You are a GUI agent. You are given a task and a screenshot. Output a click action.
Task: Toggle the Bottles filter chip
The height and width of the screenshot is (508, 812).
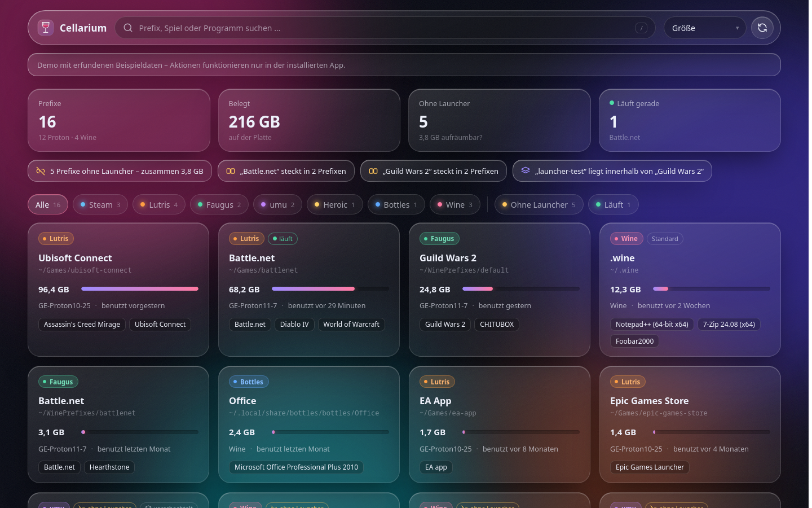tap(396, 204)
